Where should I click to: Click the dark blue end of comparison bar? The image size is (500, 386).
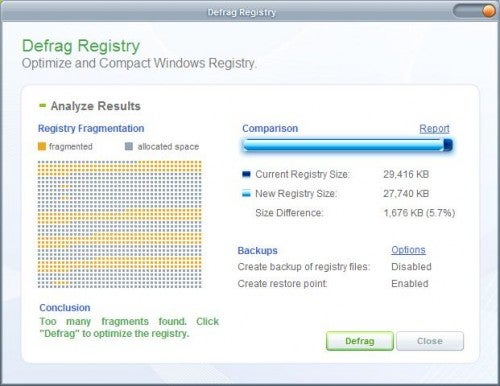click(448, 145)
